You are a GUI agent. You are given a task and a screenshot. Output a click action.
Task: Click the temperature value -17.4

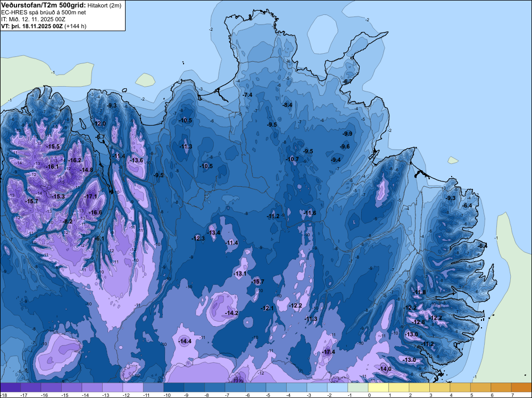(329, 352)
